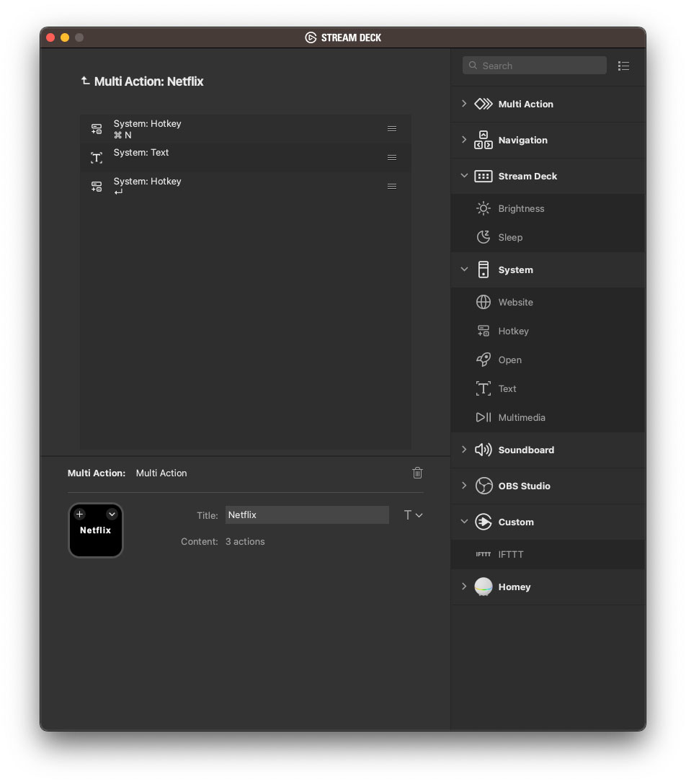Expand the Multi Action category
The height and width of the screenshot is (784, 686).
pyautogui.click(x=464, y=104)
